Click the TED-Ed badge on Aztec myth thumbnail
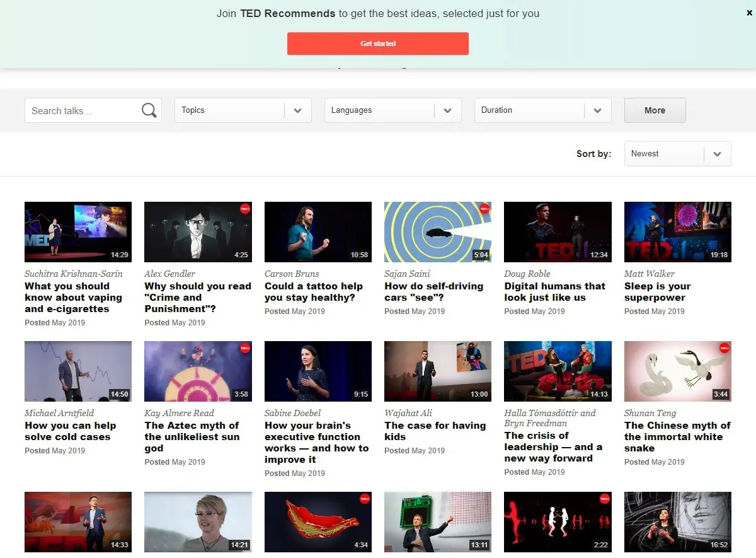The height and width of the screenshot is (558, 756). click(245, 348)
